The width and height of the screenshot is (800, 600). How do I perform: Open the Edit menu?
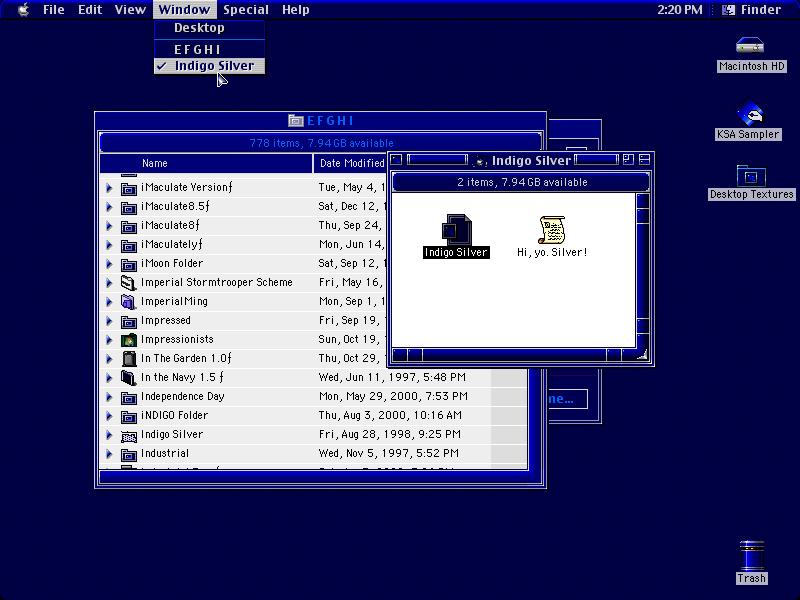click(90, 10)
